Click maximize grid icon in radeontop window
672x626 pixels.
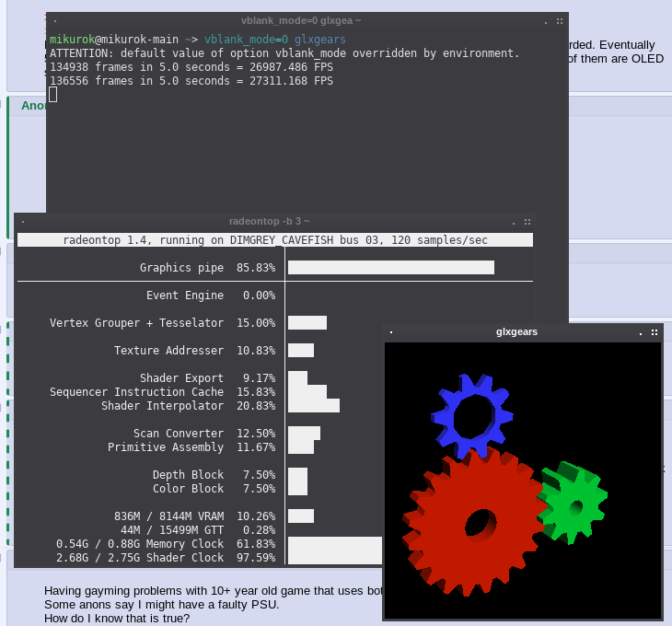point(527,222)
